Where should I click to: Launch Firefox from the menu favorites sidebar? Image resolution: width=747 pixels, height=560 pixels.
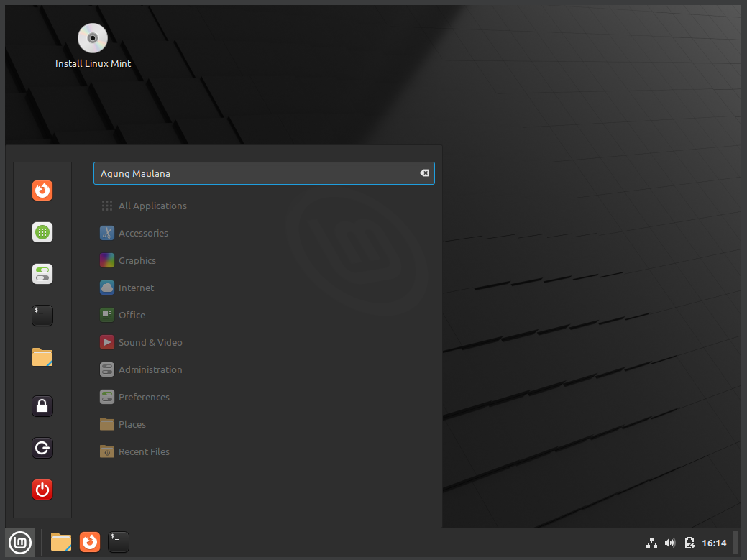tap(42, 191)
